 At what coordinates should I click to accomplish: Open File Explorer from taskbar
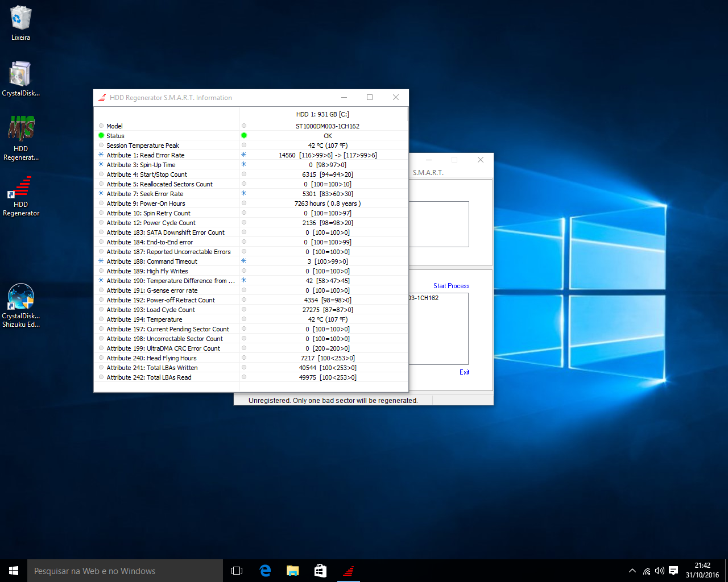click(293, 571)
